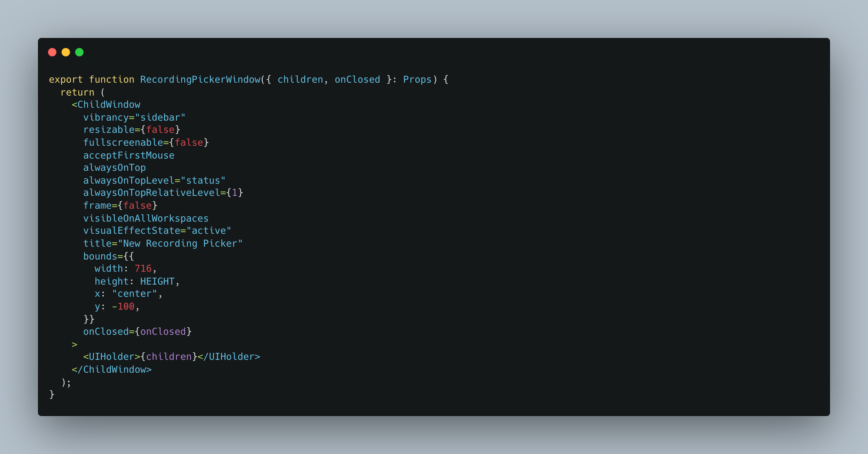Click false in the fullscreenable prop
This screenshot has height=454, width=868.
tap(189, 142)
